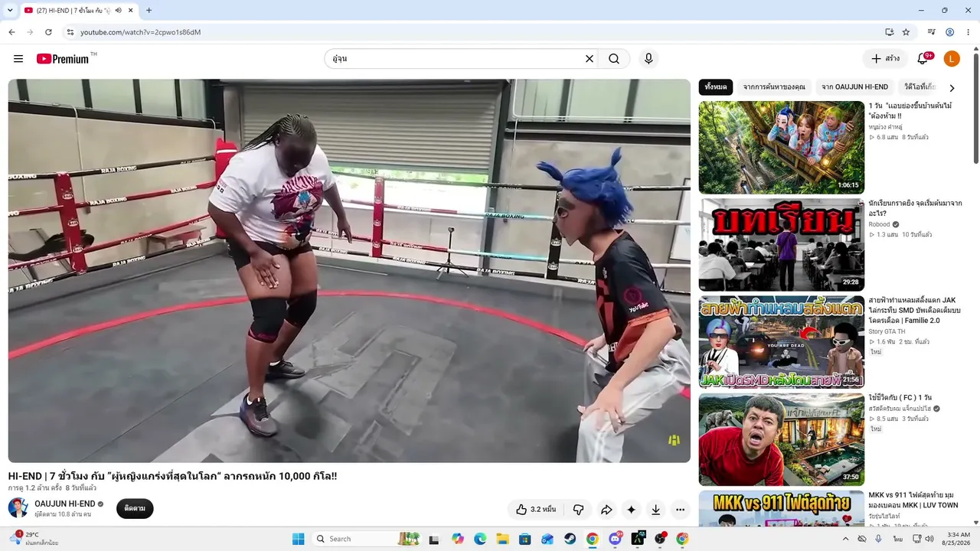
Task: Open the media controls toolbar icon
Action: [x=931, y=32]
